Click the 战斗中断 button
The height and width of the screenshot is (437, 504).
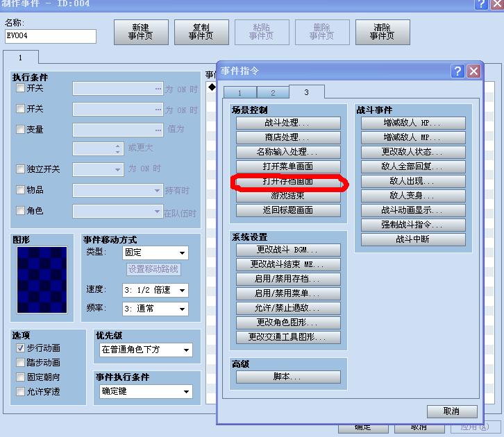point(413,239)
